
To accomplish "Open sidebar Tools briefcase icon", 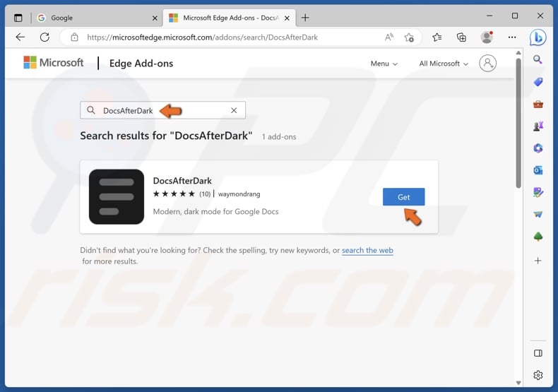I will 538,105.
